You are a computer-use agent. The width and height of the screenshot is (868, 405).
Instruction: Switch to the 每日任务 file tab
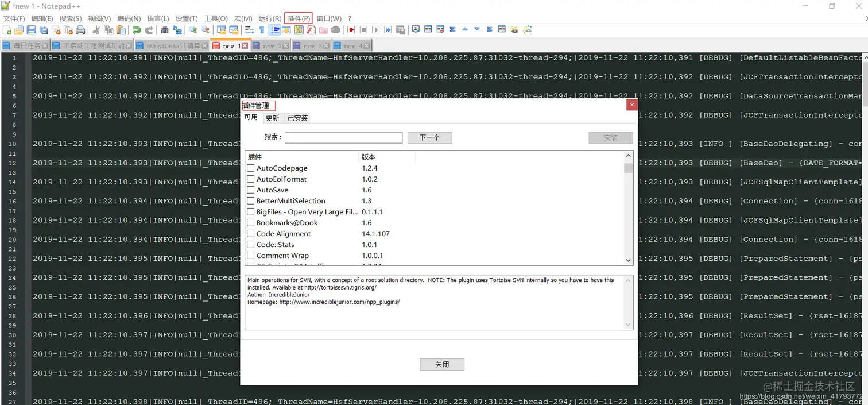[25, 45]
